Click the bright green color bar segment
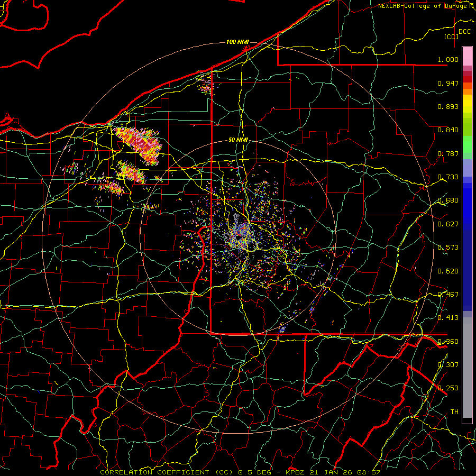This screenshot has width=476, height=476. [467, 144]
